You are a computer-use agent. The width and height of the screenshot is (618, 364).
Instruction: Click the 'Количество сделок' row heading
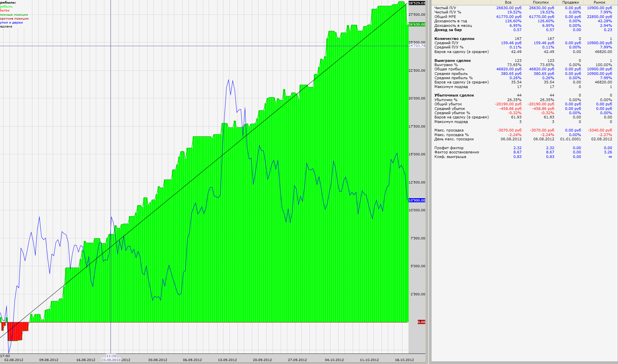click(454, 39)
